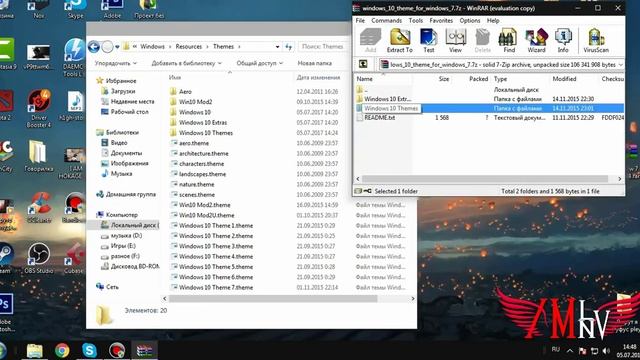
Task: Select the Win10 Mod2 folder
Action: [x=195, y=102]
